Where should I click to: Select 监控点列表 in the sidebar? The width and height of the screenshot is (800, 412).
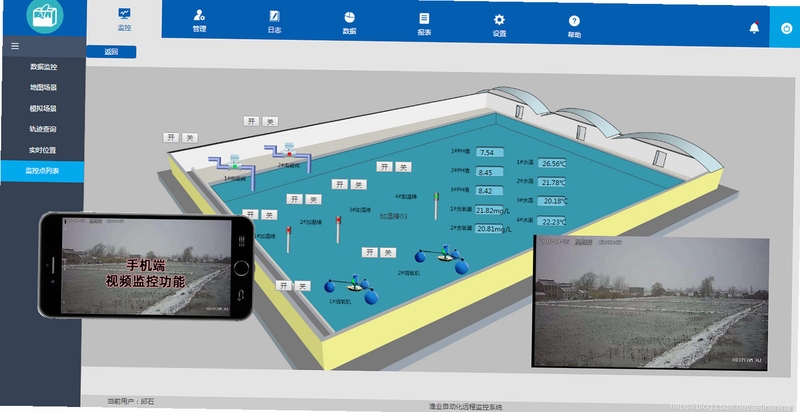(42, 171)
